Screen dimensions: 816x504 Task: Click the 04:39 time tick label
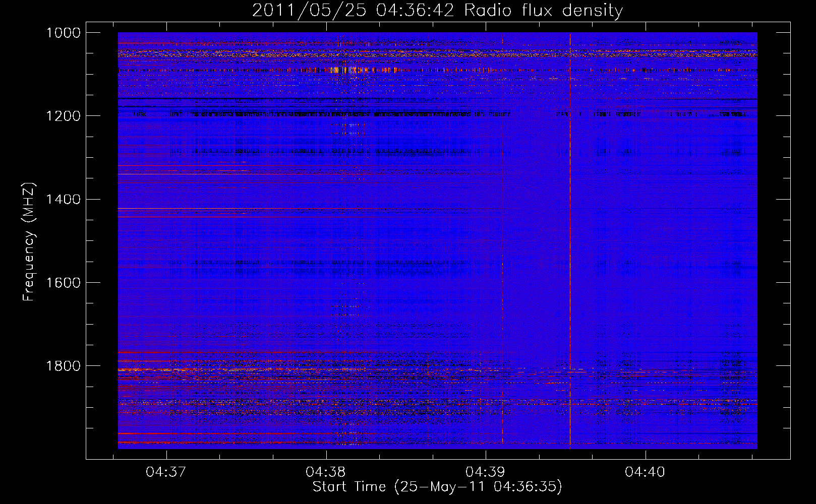coord(485,472)
